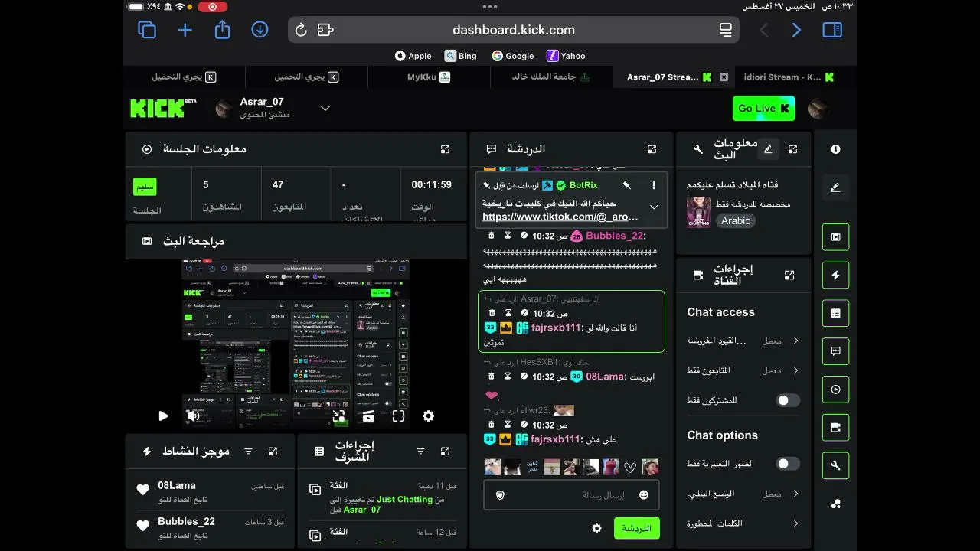Screen dimensions: 980x551
Task: Delete the Bubbles_22 chat message
Action: (492, 236)
